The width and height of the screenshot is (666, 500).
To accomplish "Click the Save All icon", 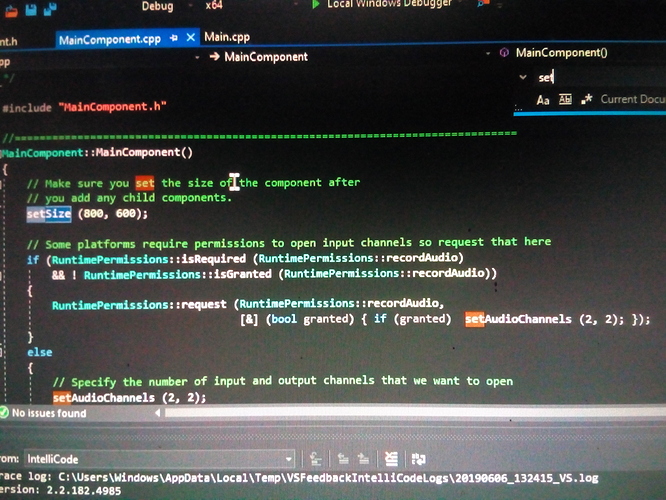I will tap(50, 9).
